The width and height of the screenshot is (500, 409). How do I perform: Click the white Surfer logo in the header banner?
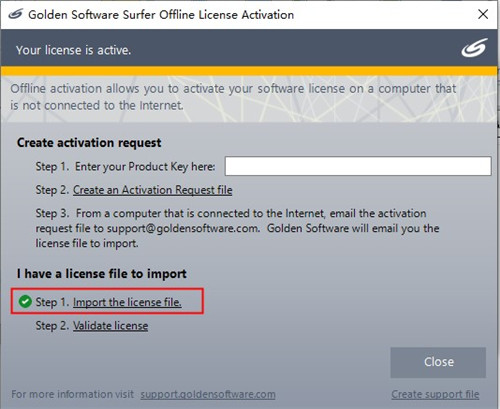[x=474, y=48]
